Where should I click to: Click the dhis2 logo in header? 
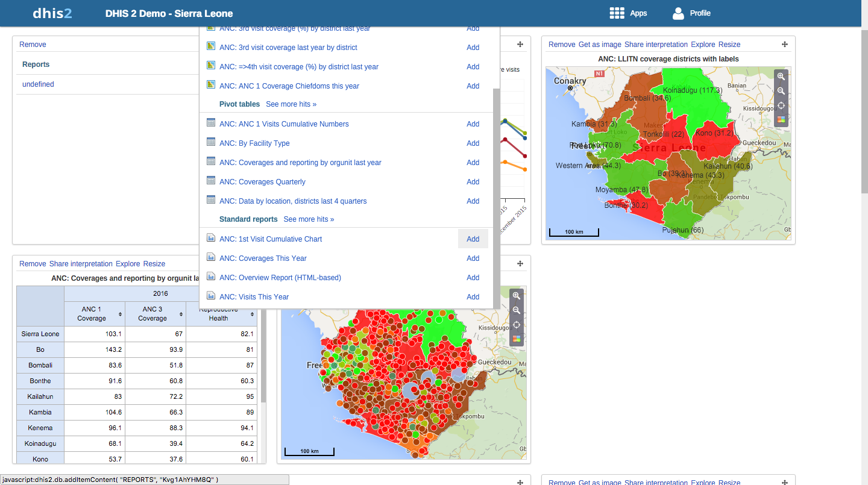(x=52, y=13)
